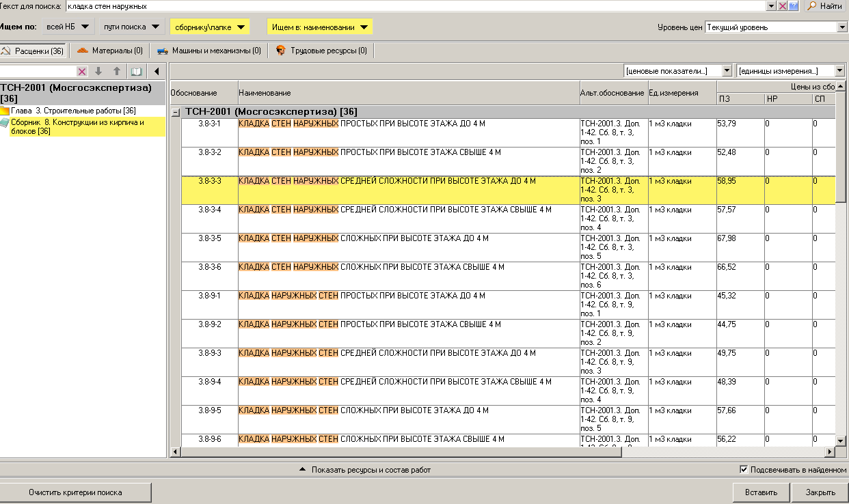Select the folder icon of Глава 3
849x504 pixels.
click(5, 111)
